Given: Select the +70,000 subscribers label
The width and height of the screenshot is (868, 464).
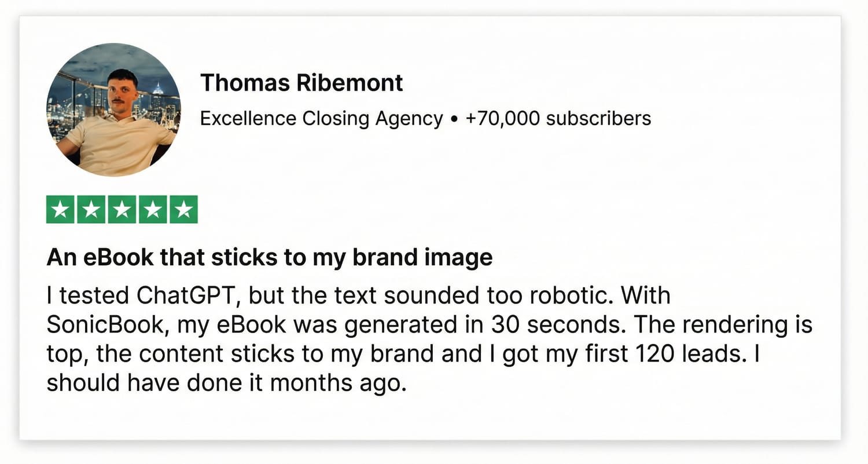Looking at the screenshot, I should (558, 119).
